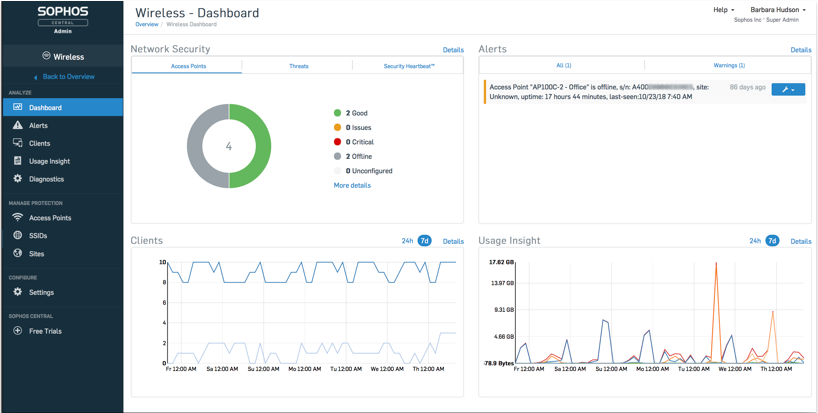Viewport: 818px width, 413px height.
Task: Open the Alerts panel Details link
Action: coord(801,50)
